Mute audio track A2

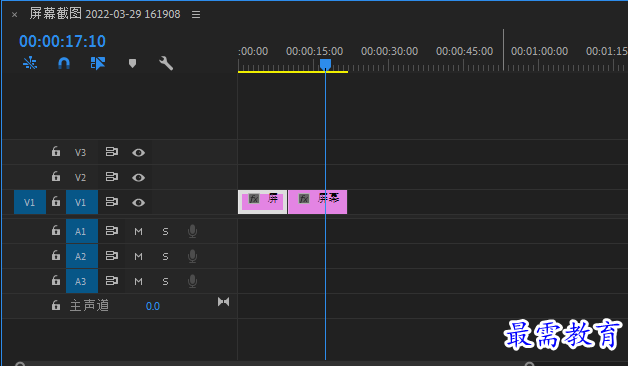tap(139, 256)
